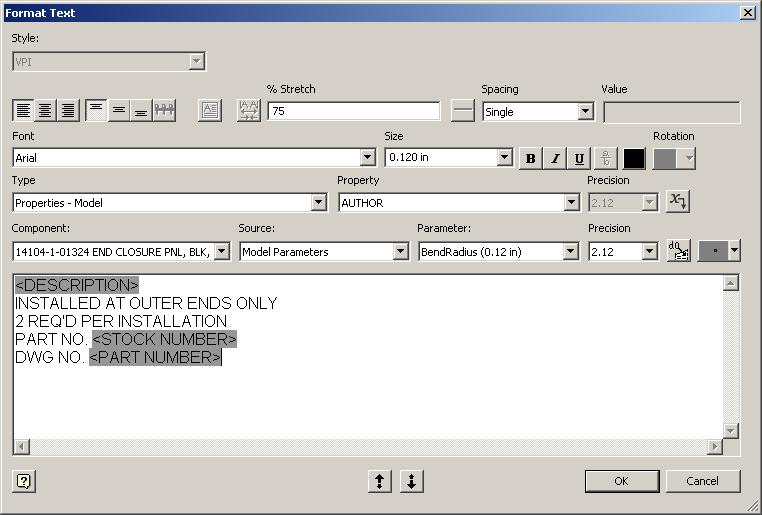Click Cancel to discard changes

[703, 481]
